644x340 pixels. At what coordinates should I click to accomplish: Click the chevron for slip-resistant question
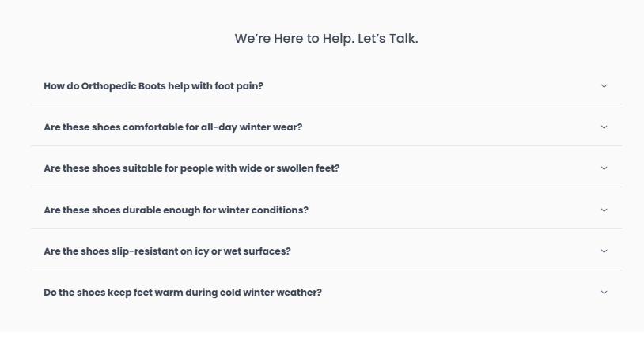(x=604, y=251)
